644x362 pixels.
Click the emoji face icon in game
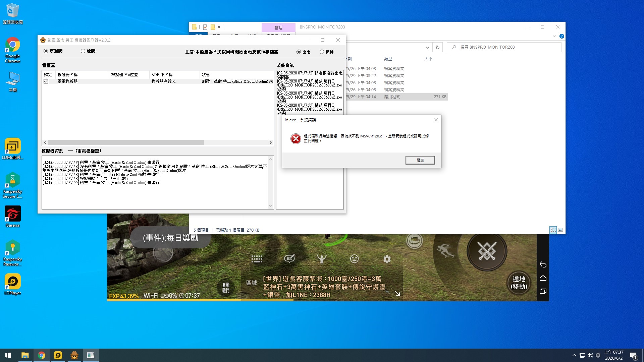[354, 259]
